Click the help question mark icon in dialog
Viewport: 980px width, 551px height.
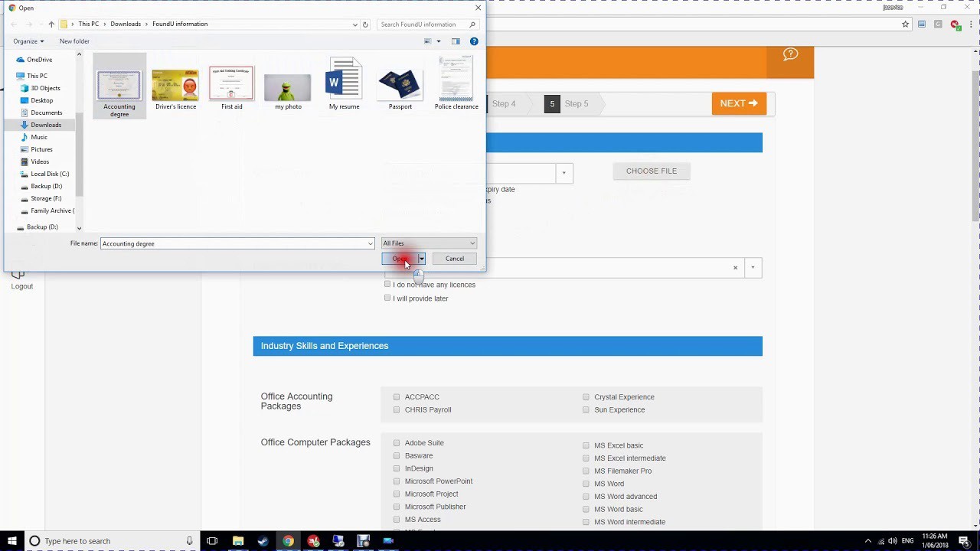pyautogui.click(x=474, y=41)
